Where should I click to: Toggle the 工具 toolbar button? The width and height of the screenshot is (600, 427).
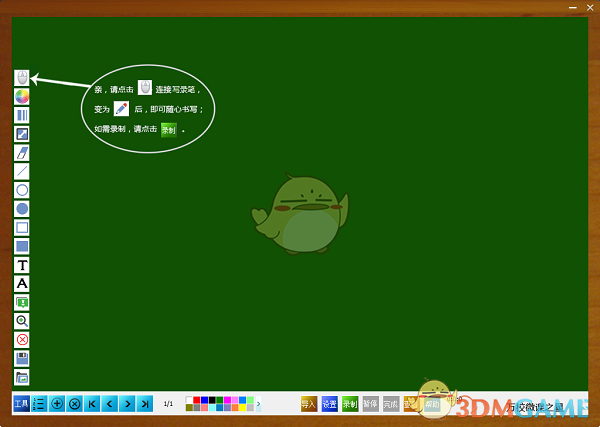click(x=21, y=404)
